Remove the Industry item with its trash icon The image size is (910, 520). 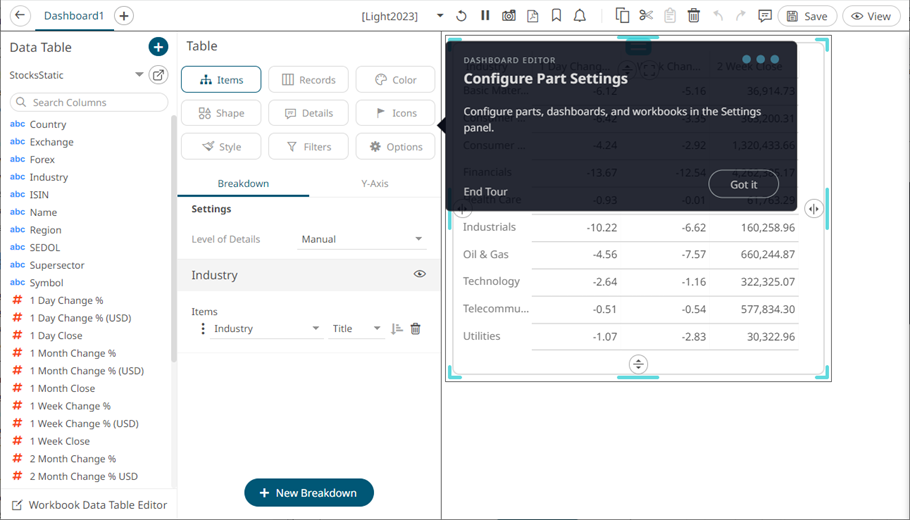[416, 329]
